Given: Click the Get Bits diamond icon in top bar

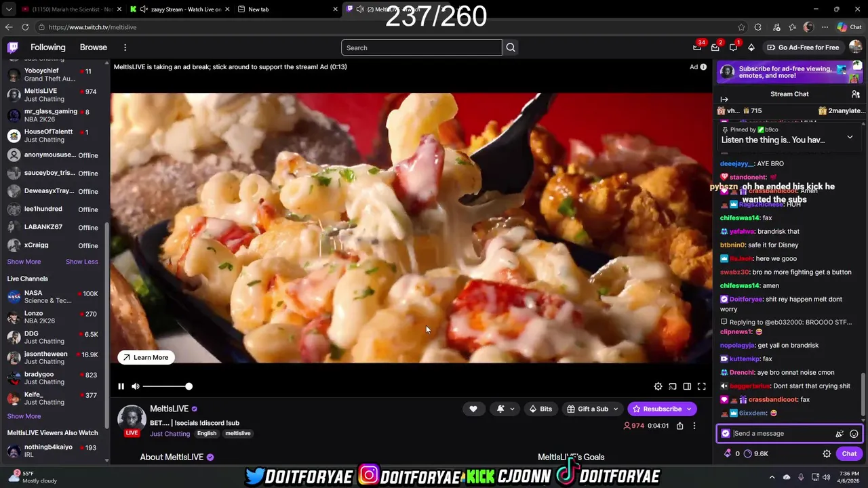Looking at the screenshot, I should [x=751, y=47].
